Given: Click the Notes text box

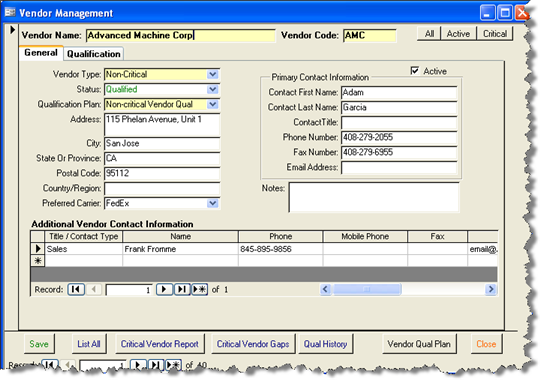Looking at the screenshot, I should (x=374, y=197).
